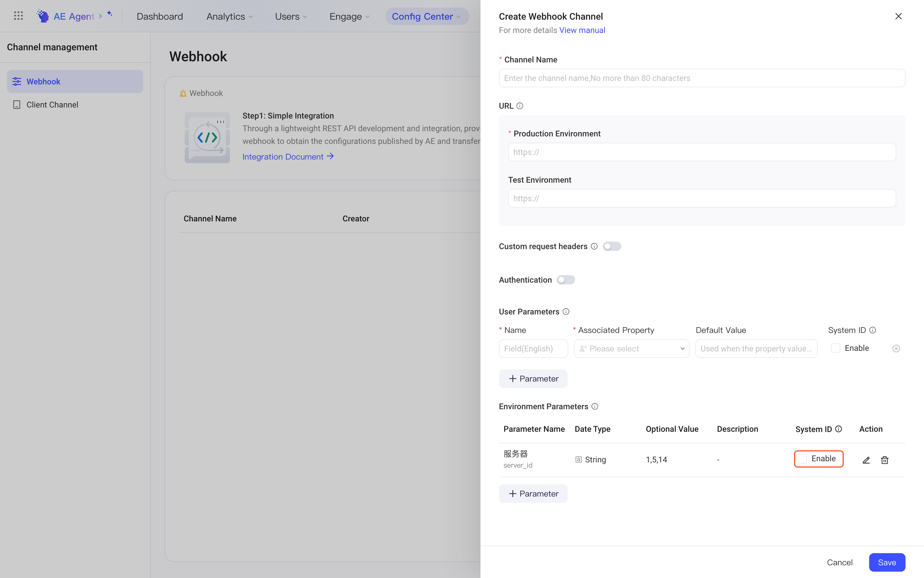The width and height of the screenshot is (924, 578).
Task: Open the View manual link
Action: [x=582, y=30]
